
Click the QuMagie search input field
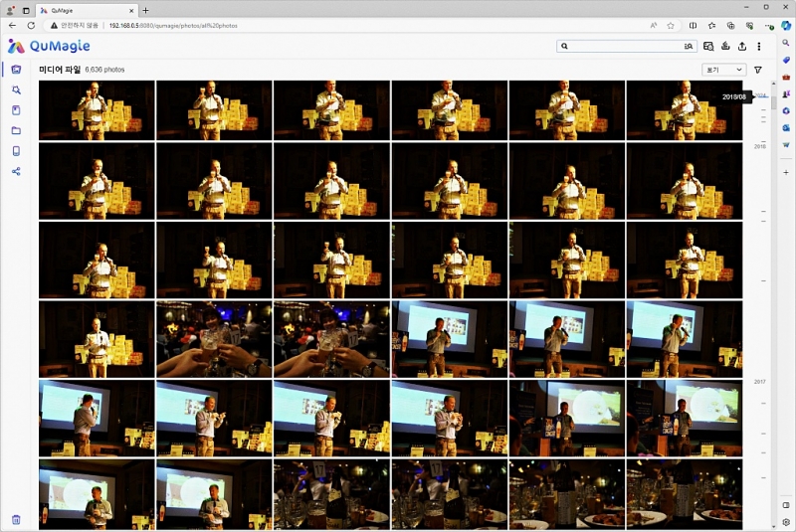tap(622, 46)
